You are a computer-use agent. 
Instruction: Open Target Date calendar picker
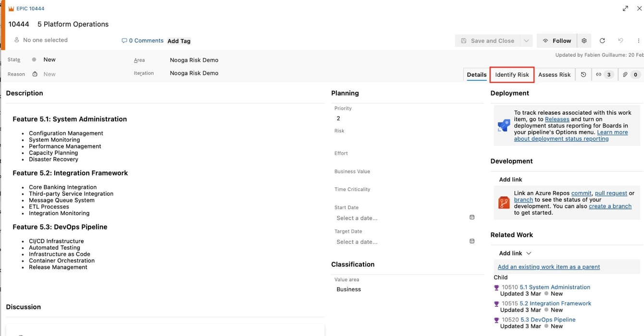point(472,241)
